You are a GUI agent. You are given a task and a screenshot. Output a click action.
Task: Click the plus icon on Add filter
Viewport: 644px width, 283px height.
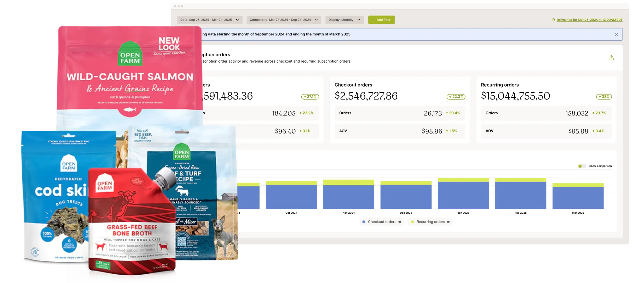[373, 20]
